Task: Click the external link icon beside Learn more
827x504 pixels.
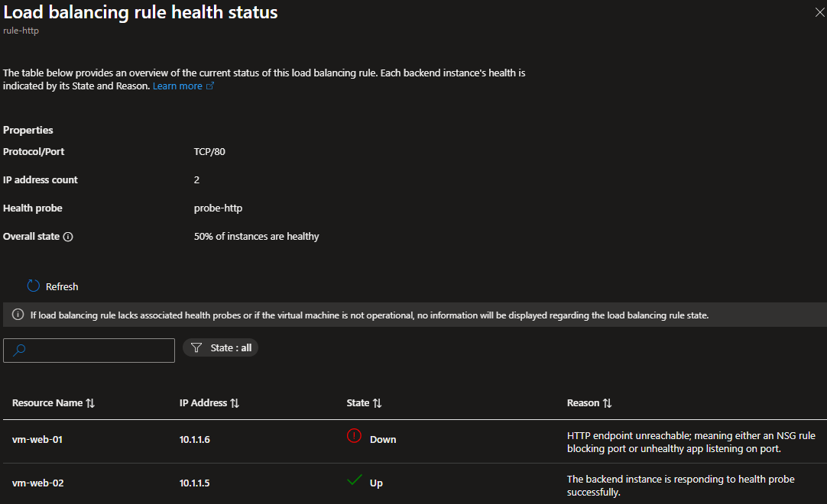Action: pyautogui.click(x=210, y=86)
